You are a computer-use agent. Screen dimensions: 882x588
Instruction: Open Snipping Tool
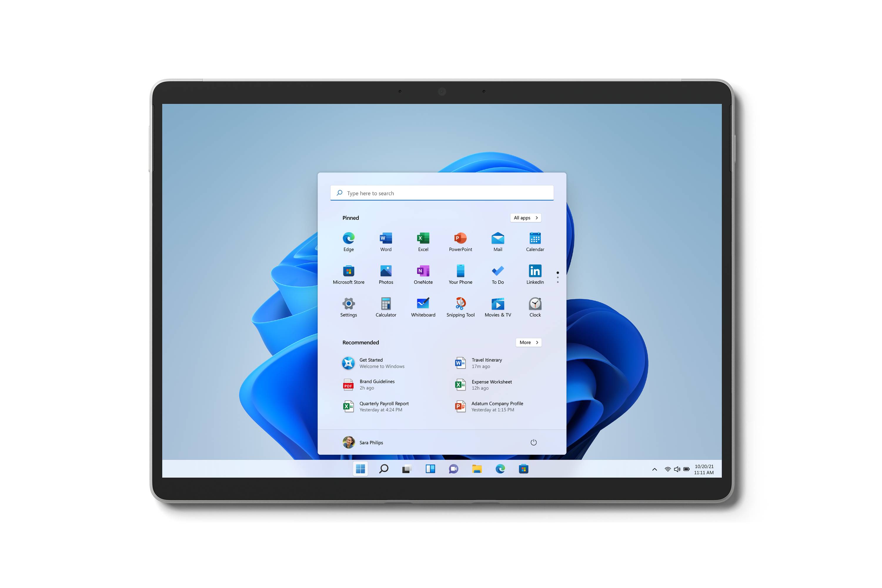point(459,303)
